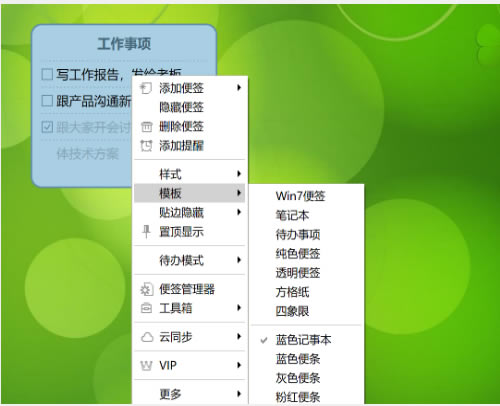Image resolution: width=500 pixels, height=406 pixels.
Task: Check the 跟产品沟通新 task checkbox
Action: [47, 100]
